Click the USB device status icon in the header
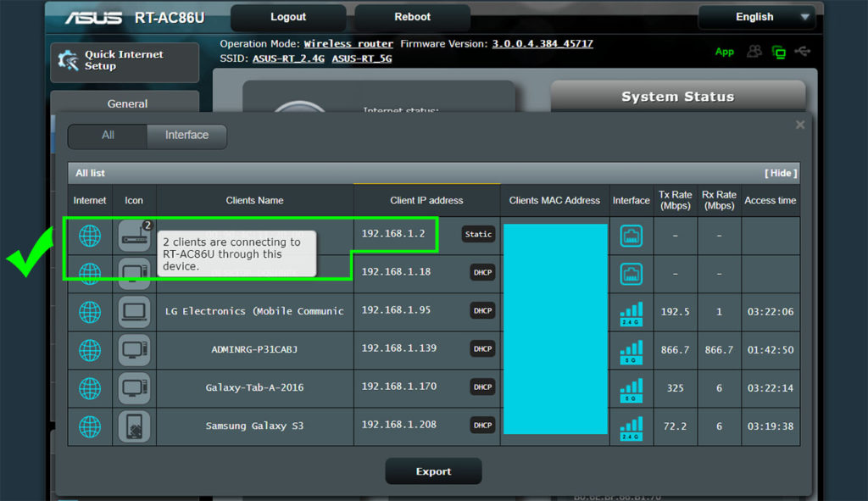 803,51
